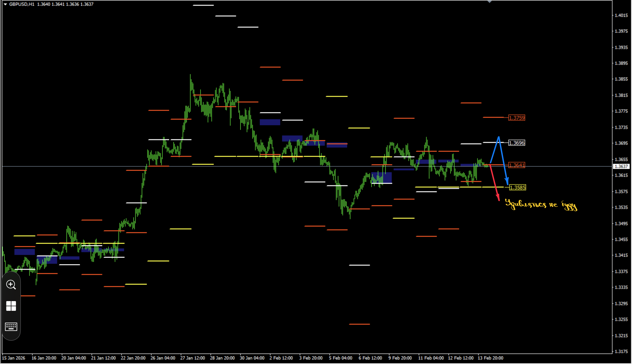The height and width of the screenshot is (364, 632).
Task: Click the 1.4015 price scale value
Action: point(621,15)
